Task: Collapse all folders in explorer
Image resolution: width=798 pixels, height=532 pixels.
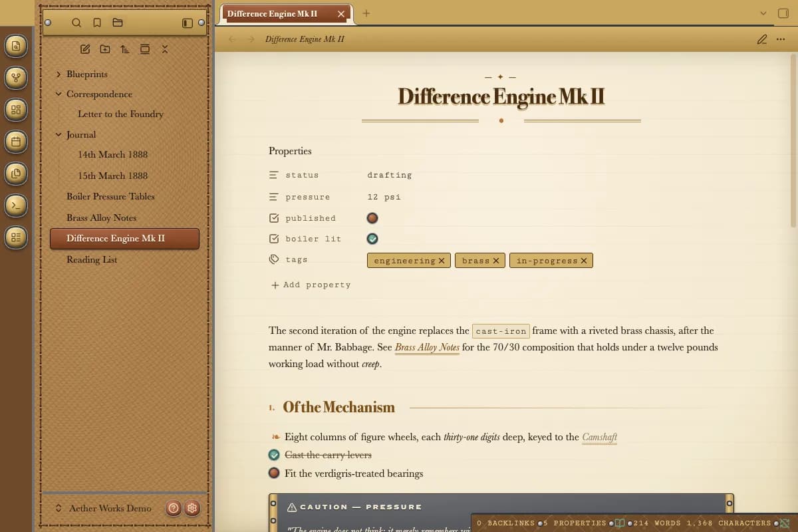Action: click(165, 49)
